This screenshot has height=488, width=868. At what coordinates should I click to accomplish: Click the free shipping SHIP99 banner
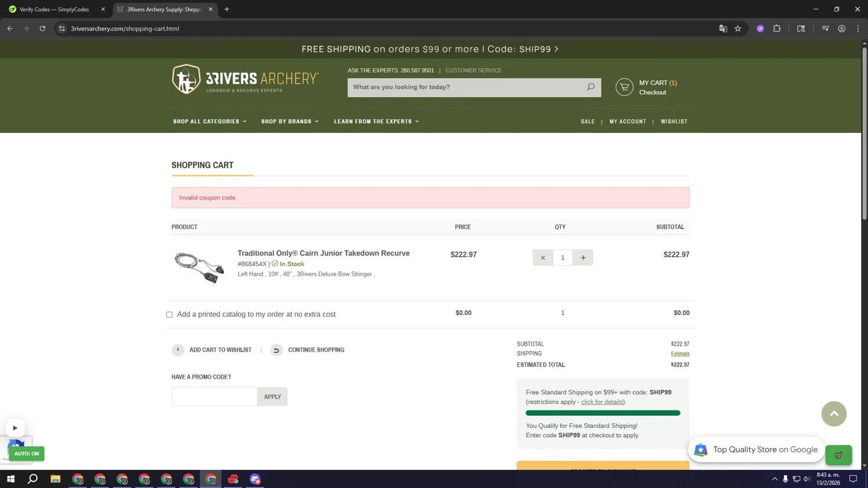(430, 49)
